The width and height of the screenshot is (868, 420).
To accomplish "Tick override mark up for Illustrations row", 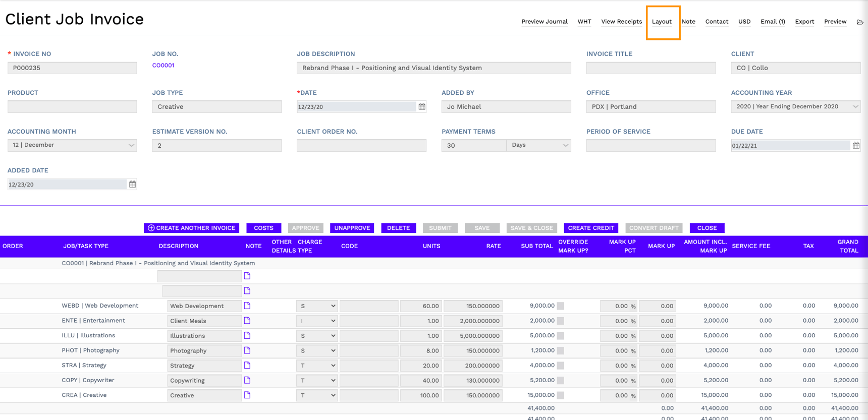I will click(560, 336).
